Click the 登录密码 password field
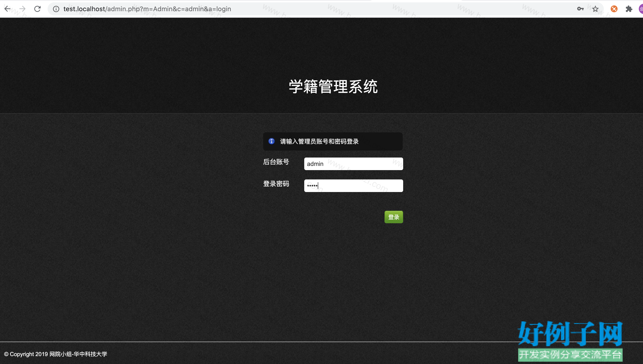Screen dimensions: 643x364 [353, 186]
